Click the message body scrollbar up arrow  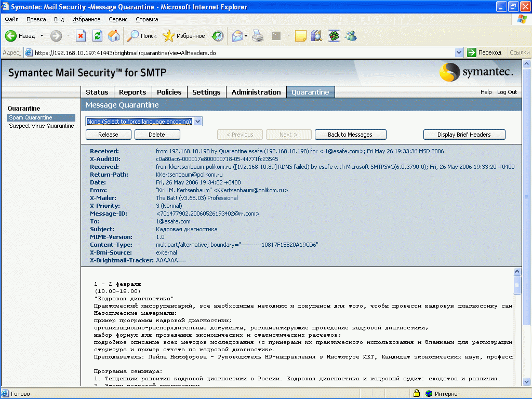point(517,271)
